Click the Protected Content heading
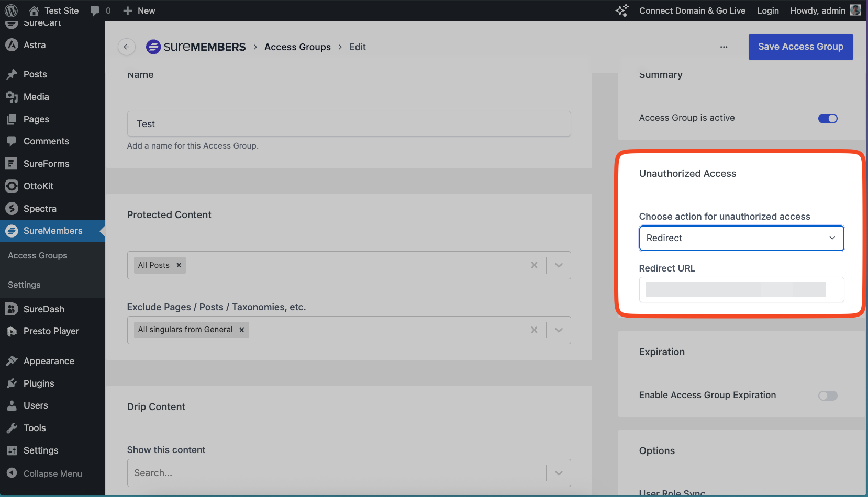Screen dimensions: 868x497 click(169, 215)
